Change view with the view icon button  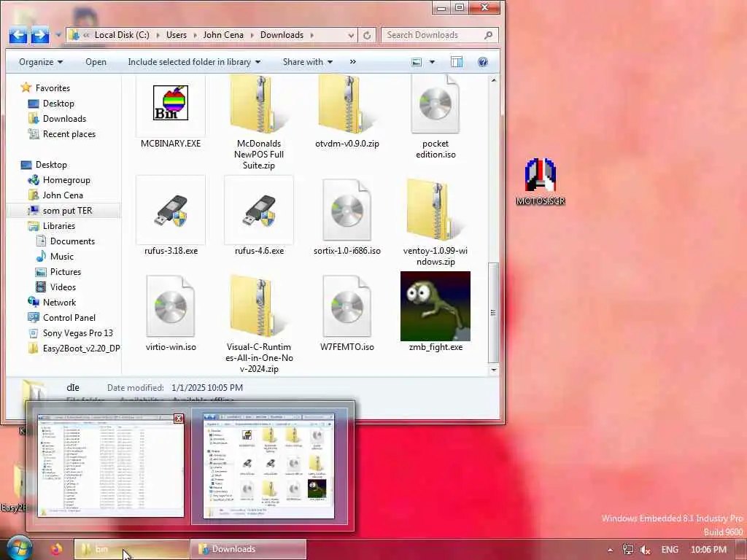[417, 62]
